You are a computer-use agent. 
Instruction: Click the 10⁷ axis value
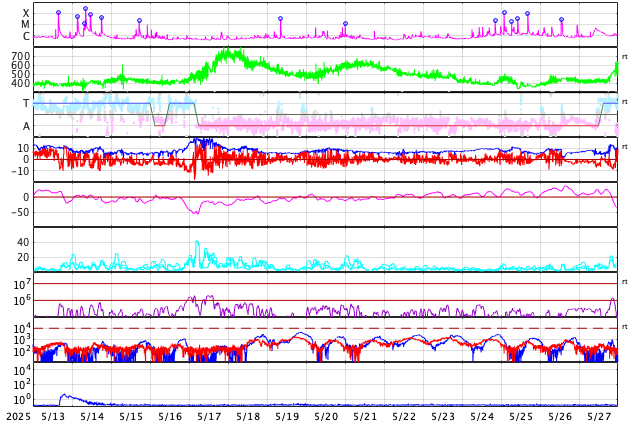22,285
